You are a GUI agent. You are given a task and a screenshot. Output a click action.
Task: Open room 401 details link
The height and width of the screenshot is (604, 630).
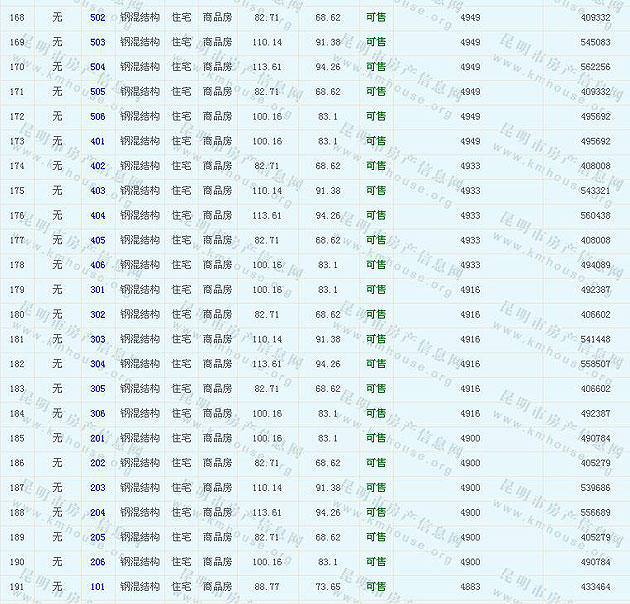(97, 142)
